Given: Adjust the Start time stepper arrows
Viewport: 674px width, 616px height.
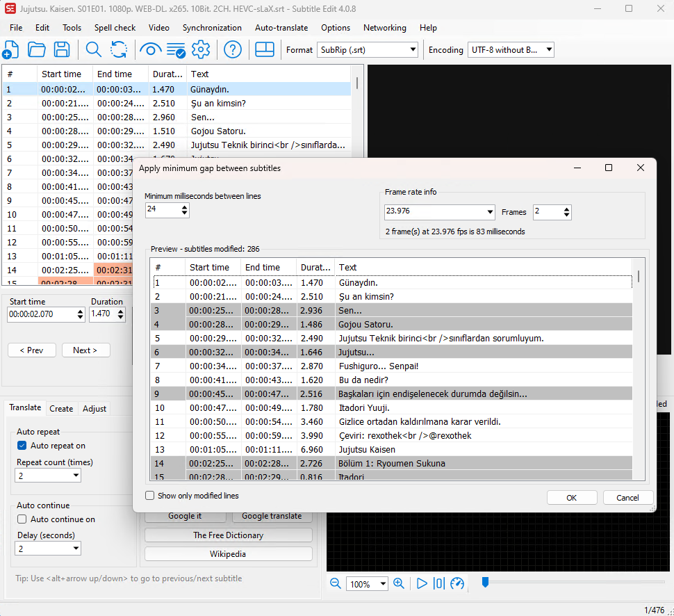Looking at the screenshot, I should coord(81,314).
